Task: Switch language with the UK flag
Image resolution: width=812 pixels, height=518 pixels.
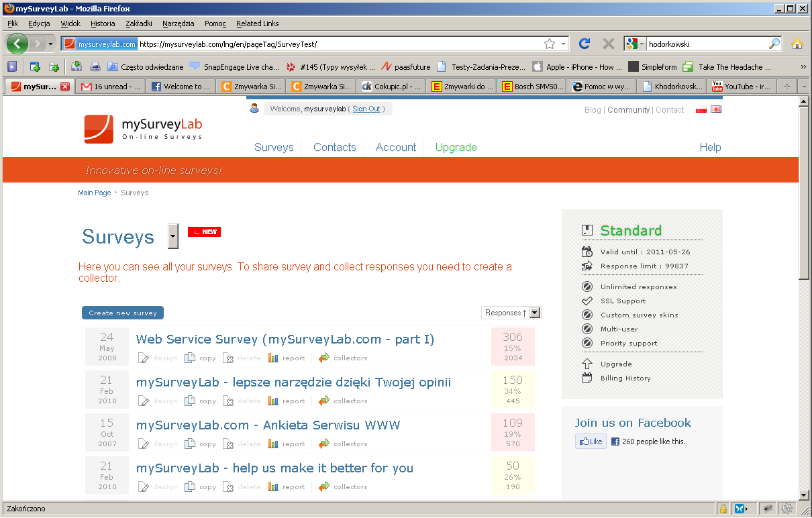Action: pyautogui.click(x=716, y=109)
